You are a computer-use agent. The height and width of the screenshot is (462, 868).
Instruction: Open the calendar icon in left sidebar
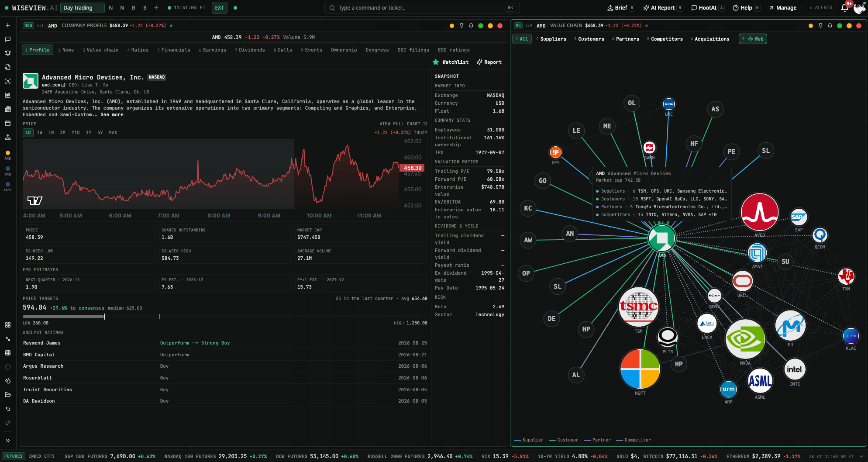pos(7,123)
